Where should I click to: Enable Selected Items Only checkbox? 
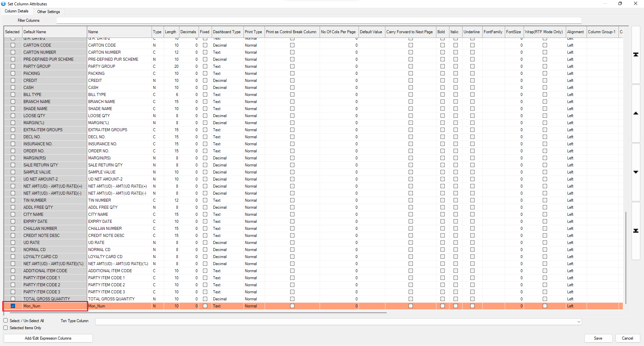pyautogui.click(x=6, y=328)
